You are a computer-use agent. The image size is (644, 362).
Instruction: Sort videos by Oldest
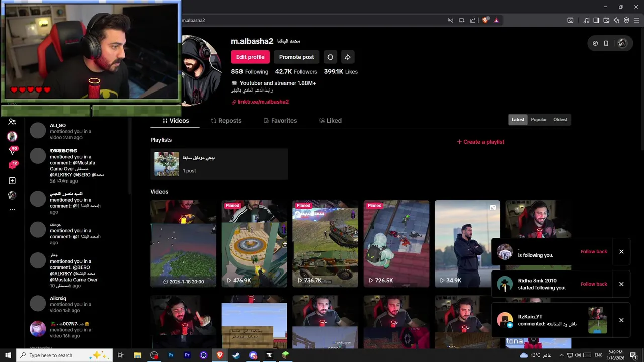click(560, 120)
